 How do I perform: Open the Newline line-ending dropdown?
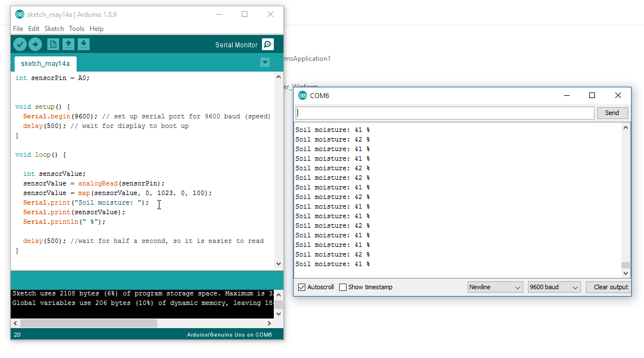click(495, 287)
